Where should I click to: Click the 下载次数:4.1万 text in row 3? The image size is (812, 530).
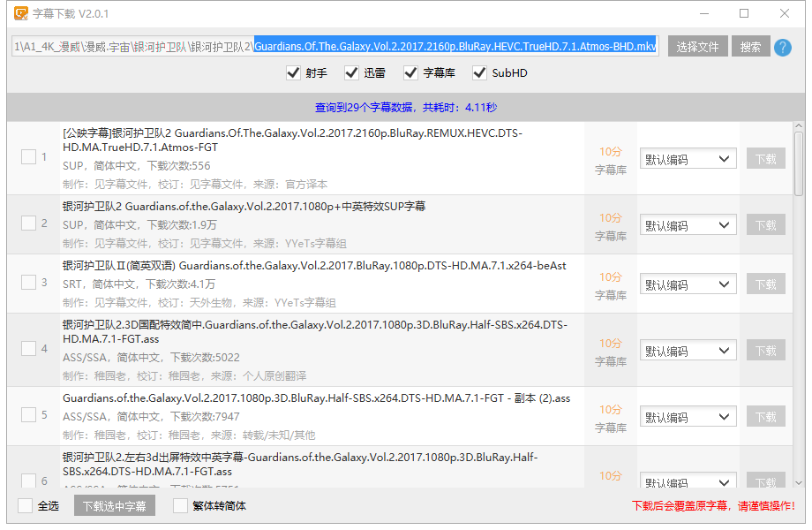click(180, 284)
